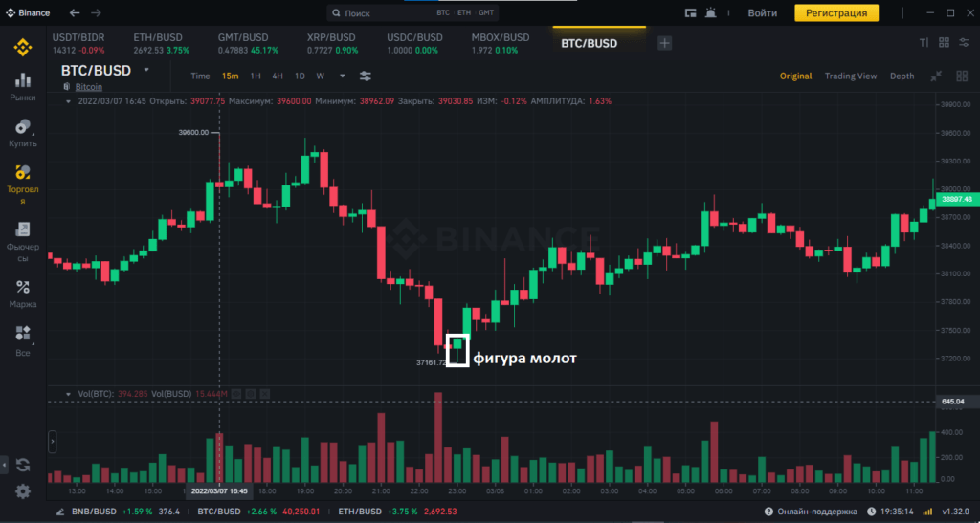Switch to the Depth chart tab
This screenshot has height=523, width=980.
(902, 76)
